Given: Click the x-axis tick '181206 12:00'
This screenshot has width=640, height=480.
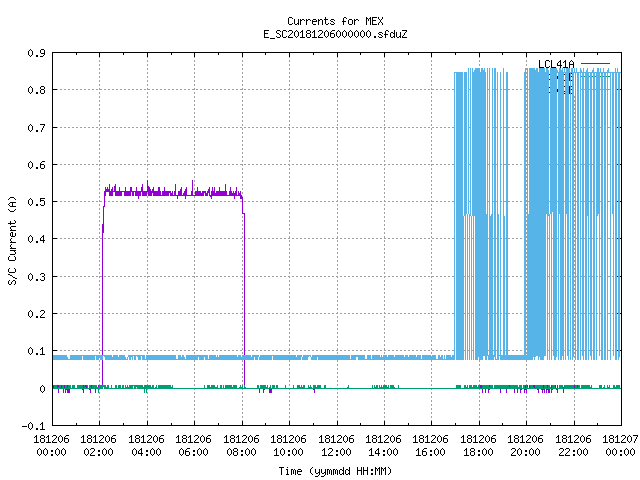Looking at the screenshot, I should coord(336,446).
